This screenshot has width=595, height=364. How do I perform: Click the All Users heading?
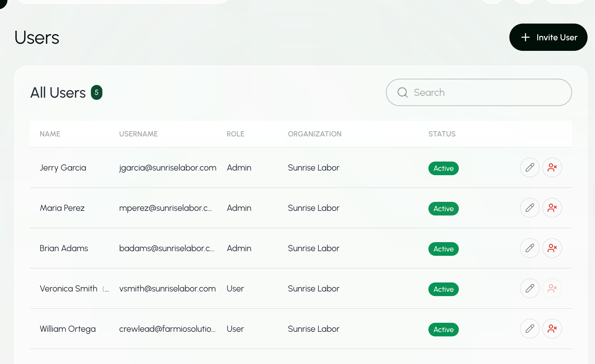point(58,93)
